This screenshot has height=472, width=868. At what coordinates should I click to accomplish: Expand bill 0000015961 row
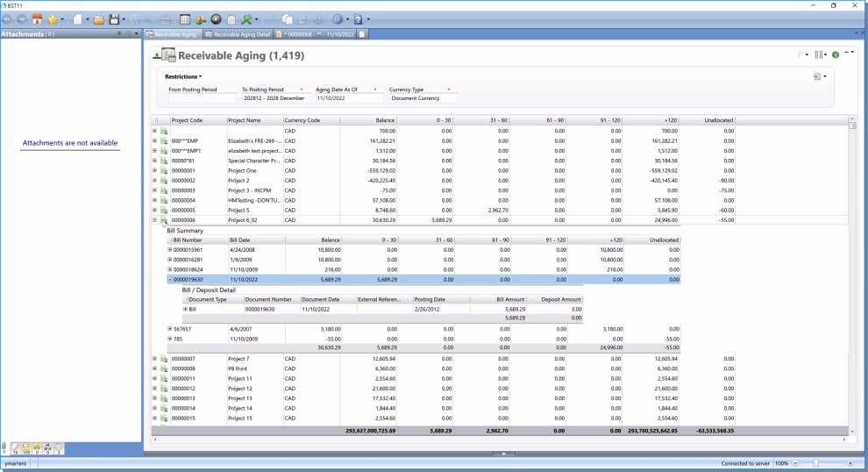coord(170,249)
